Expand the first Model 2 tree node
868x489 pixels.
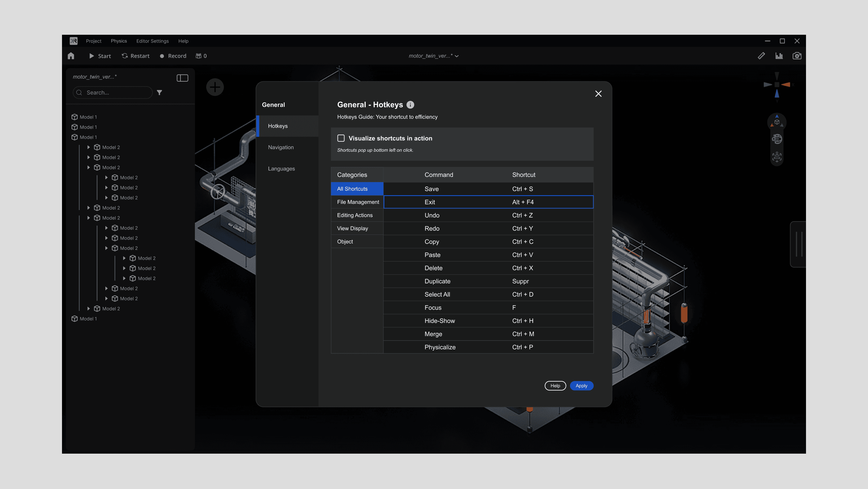click(89, 147)
